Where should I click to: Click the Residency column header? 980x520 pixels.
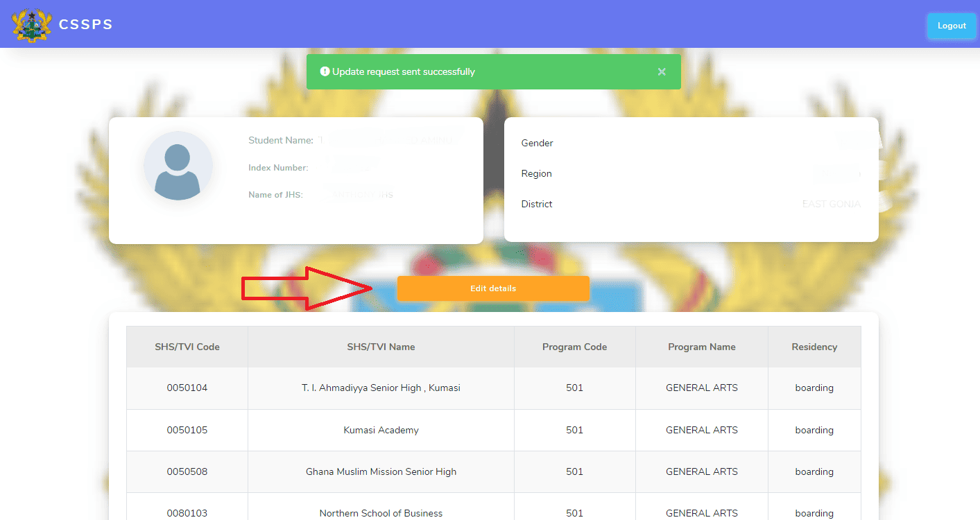tap(814, 347)
